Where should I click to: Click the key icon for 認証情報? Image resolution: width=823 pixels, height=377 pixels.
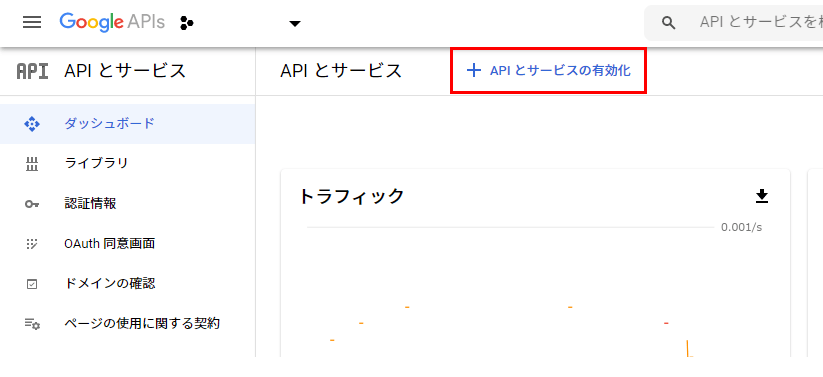(32, 204)
